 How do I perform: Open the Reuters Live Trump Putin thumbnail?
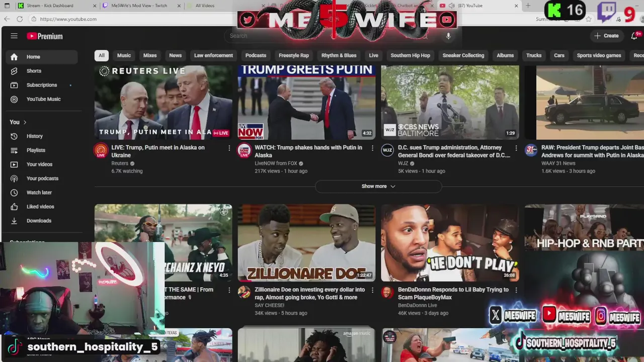coord(163,103)
